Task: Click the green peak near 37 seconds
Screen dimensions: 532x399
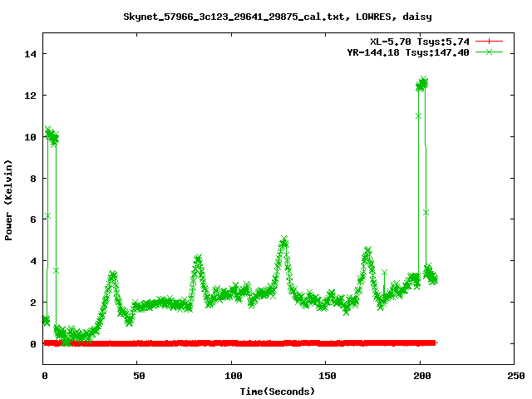Action: click(x=113, y=275)
